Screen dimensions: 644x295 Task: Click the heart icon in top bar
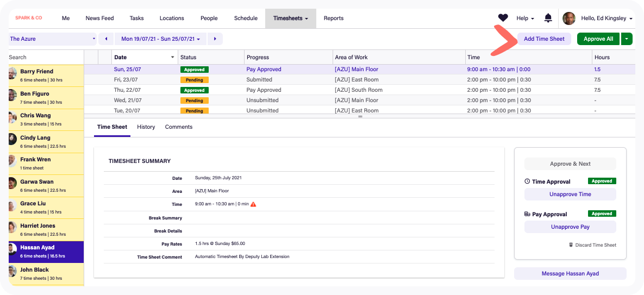(503, 18)
